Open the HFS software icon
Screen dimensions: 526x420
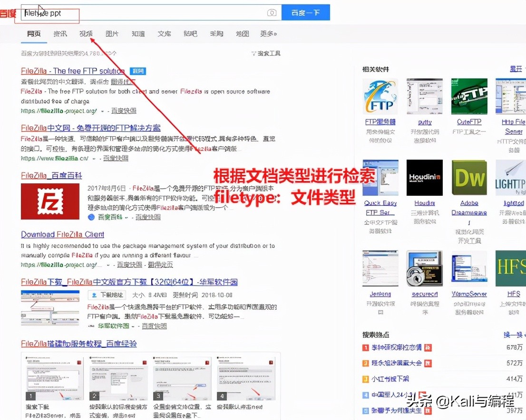(x=511, y=268)
